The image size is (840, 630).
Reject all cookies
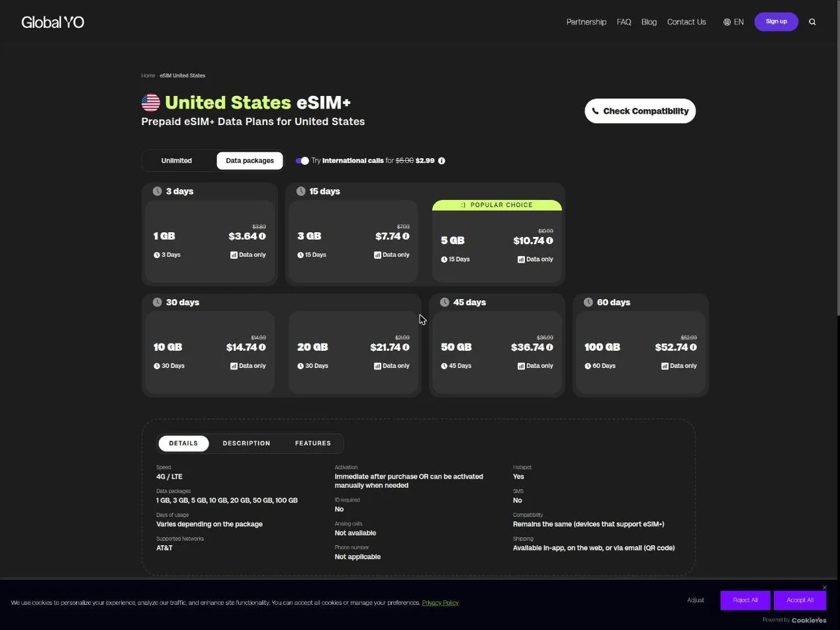745,600
